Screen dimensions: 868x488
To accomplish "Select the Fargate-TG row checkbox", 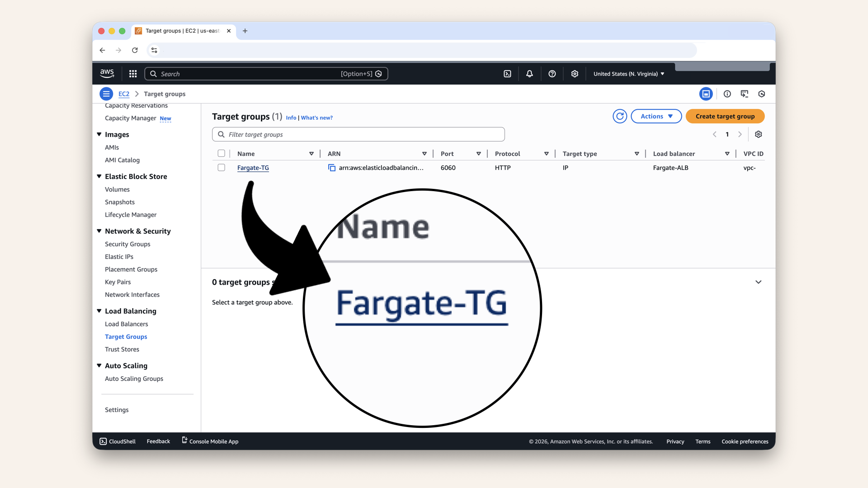I will pyautogui.click(x=222, y=167).
